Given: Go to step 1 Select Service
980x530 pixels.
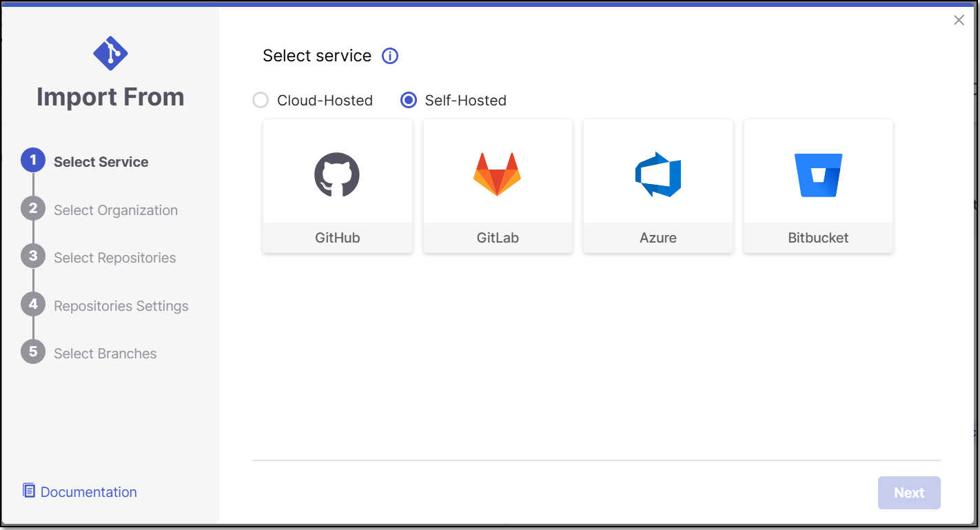Looking at the screenshot, I should pyautogui.click(x=101, y=162).
